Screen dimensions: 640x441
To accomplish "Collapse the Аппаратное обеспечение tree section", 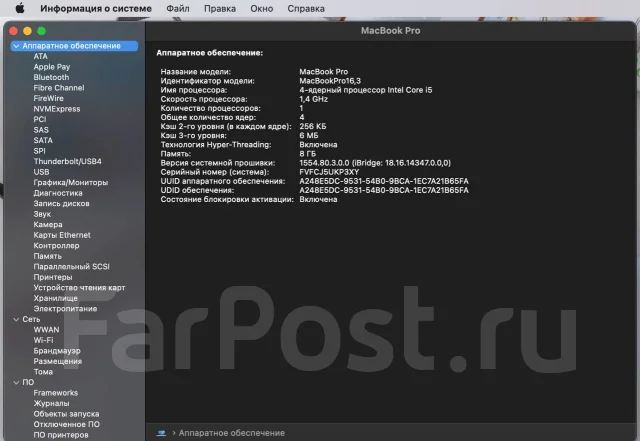I will coord(16,46).
